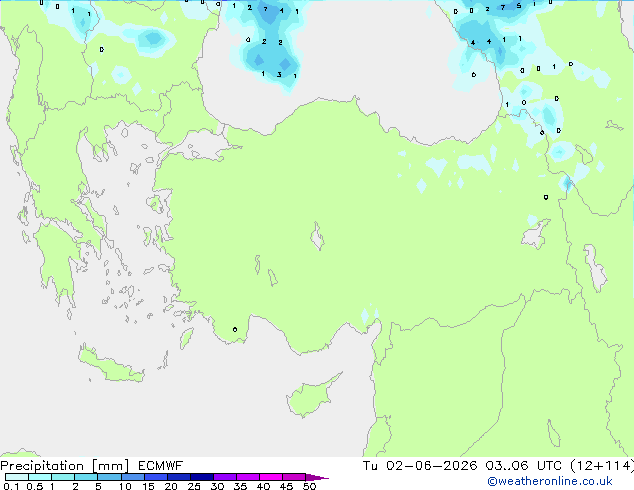The height and width of the screenshot is (490, 634).
Task: Click the 0.5–1 mm legend color swatch
Action: pyautogui.click(x=40, y=477)
